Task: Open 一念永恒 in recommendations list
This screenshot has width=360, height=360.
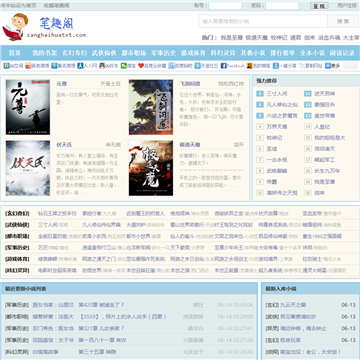Action: pos(277,160)
